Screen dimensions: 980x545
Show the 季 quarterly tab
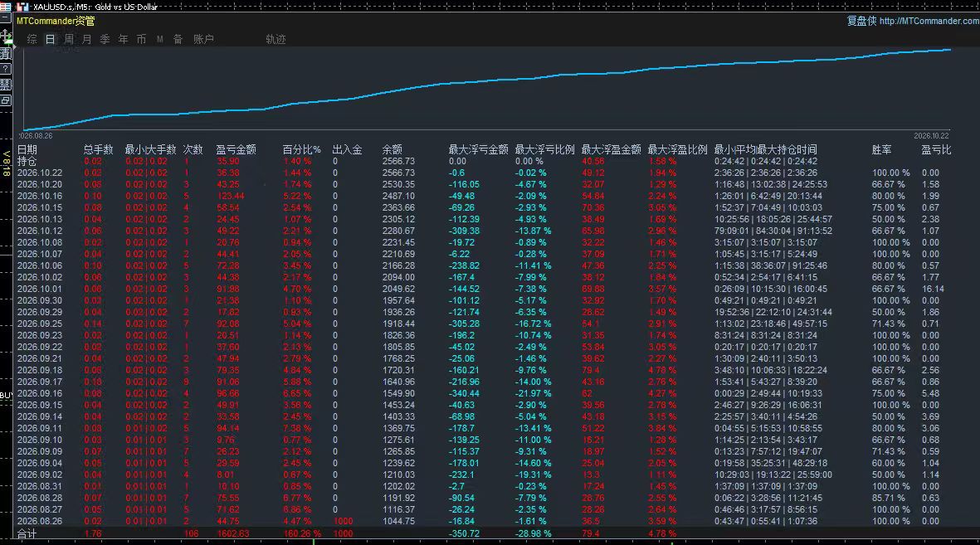pos(105,39)
